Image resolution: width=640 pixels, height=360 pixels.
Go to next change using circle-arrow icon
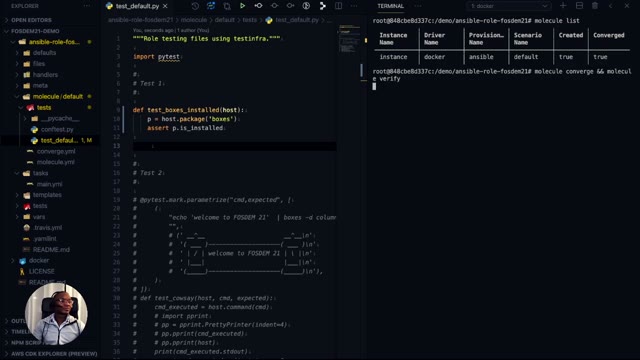point(290,6)
